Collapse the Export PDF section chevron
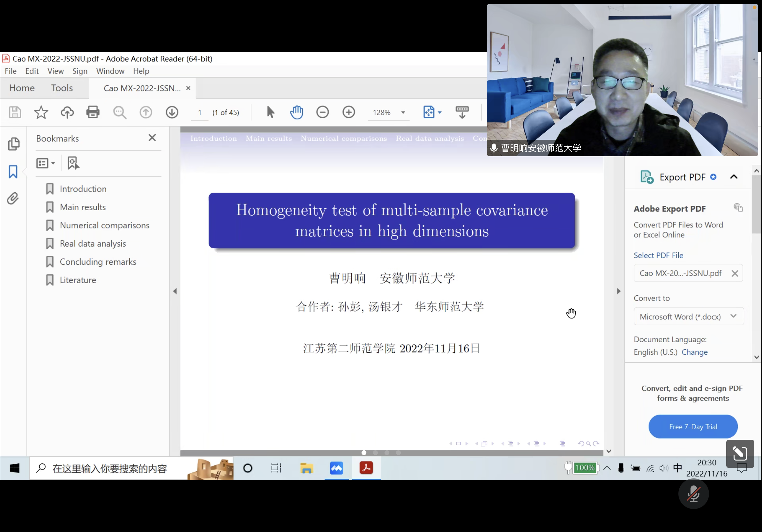762x532 pixels. [x=734, y=177]
